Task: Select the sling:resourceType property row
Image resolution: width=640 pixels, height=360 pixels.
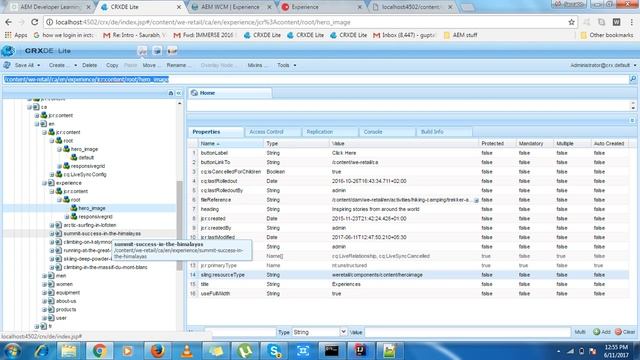Action: (x=408, y=275)
